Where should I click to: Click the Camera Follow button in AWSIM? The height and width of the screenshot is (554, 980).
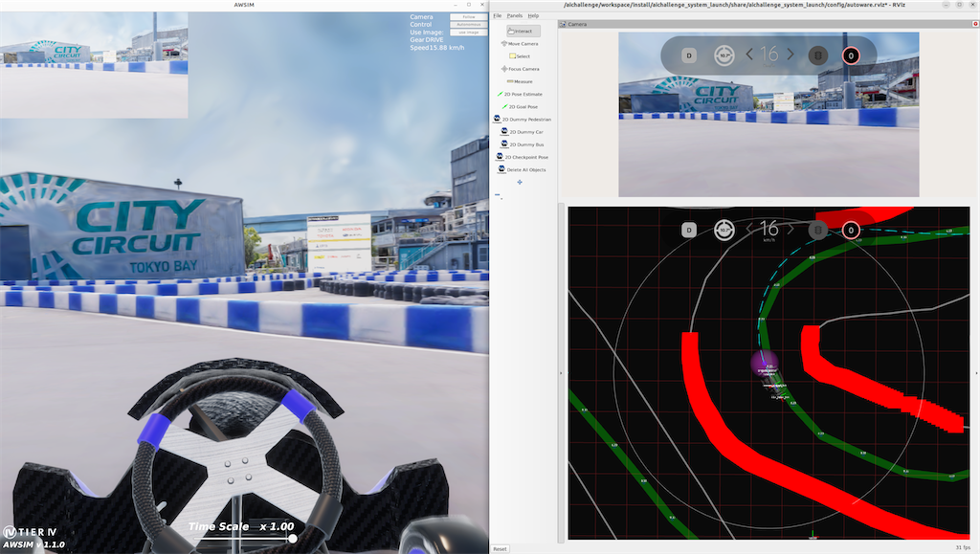pos(469,17)
